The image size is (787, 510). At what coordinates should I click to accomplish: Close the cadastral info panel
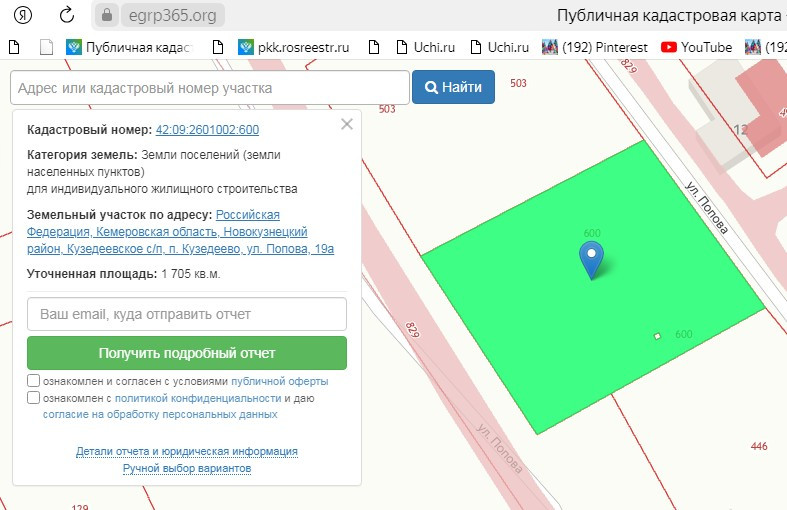(x=347, y=124)
